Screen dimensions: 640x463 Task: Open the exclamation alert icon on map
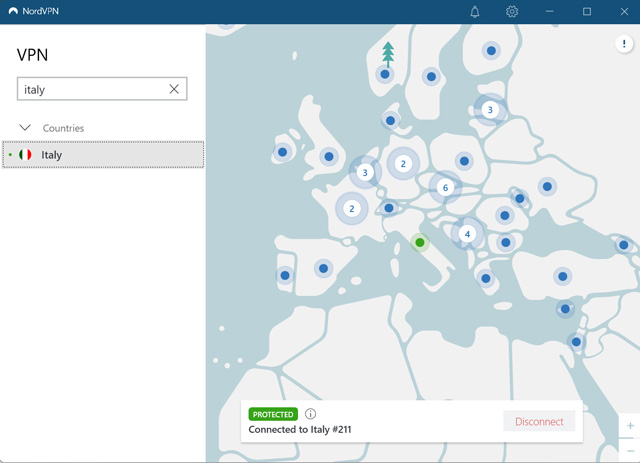(624, 43)
